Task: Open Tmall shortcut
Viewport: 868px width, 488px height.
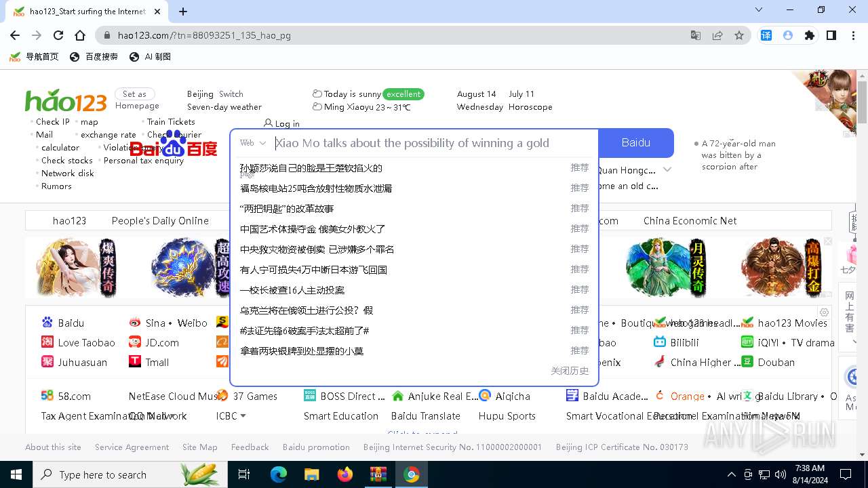Action: [149, 362]
